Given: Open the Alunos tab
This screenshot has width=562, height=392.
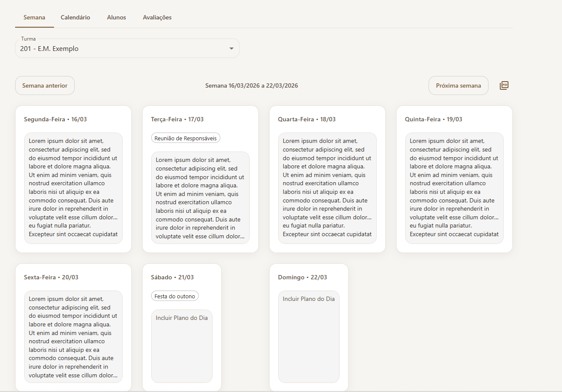Looking at the screenshot, I should point(116,18).
